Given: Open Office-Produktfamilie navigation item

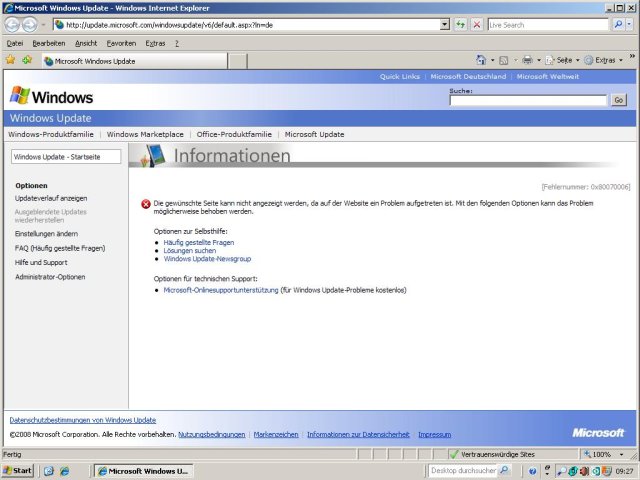Looking at the screenshot, I should point(234,134).
